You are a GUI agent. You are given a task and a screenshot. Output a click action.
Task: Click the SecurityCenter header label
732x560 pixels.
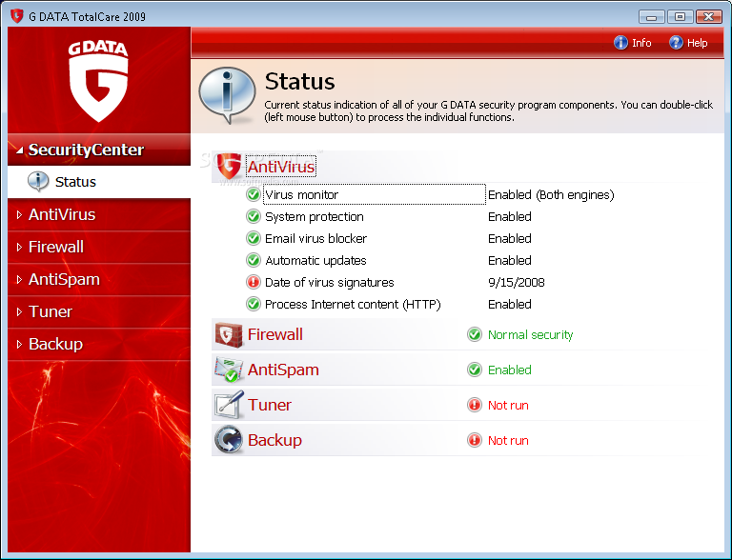tap(86, 150)
